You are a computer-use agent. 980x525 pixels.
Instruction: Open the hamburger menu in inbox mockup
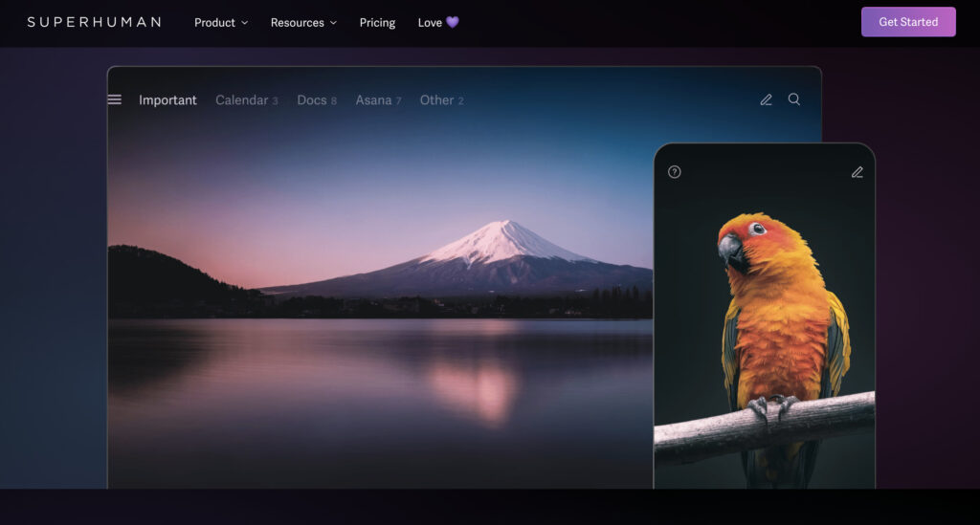coord(115,99)
